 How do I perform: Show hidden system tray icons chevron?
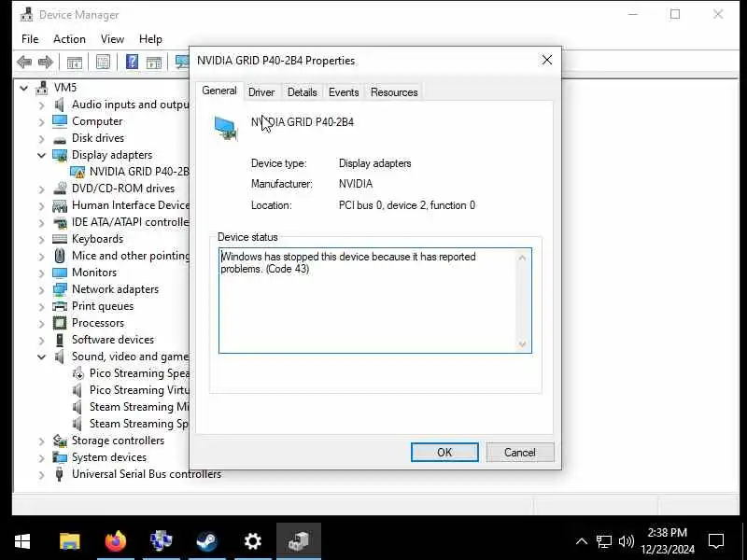pyautogui.click(x=581, y=541)
